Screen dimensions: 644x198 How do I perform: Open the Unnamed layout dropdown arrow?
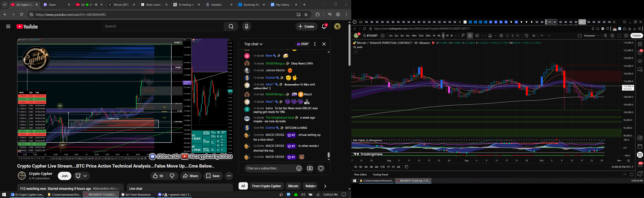pos(598,36)
